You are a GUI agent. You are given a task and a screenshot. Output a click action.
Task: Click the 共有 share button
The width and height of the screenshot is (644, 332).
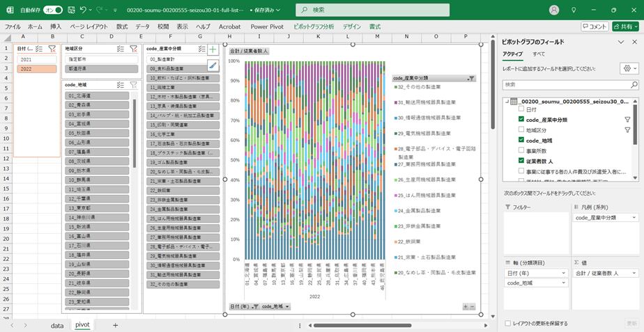coord(625,26)
